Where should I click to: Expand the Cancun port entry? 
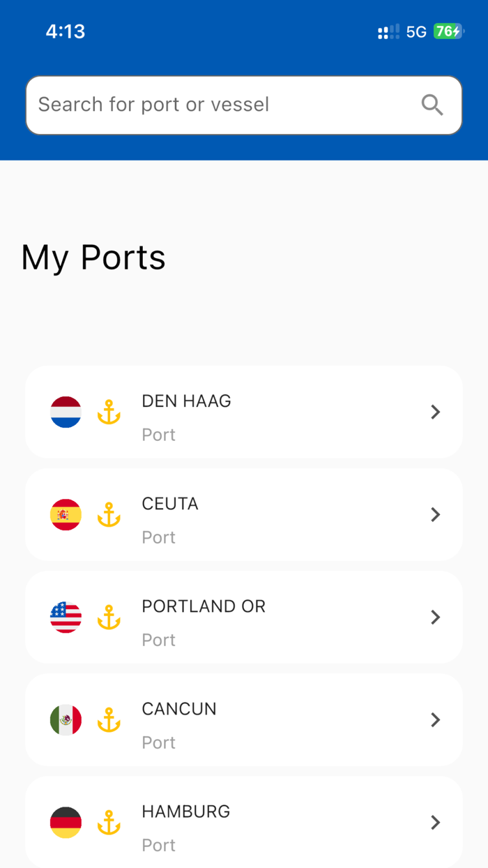pos(436,720)
